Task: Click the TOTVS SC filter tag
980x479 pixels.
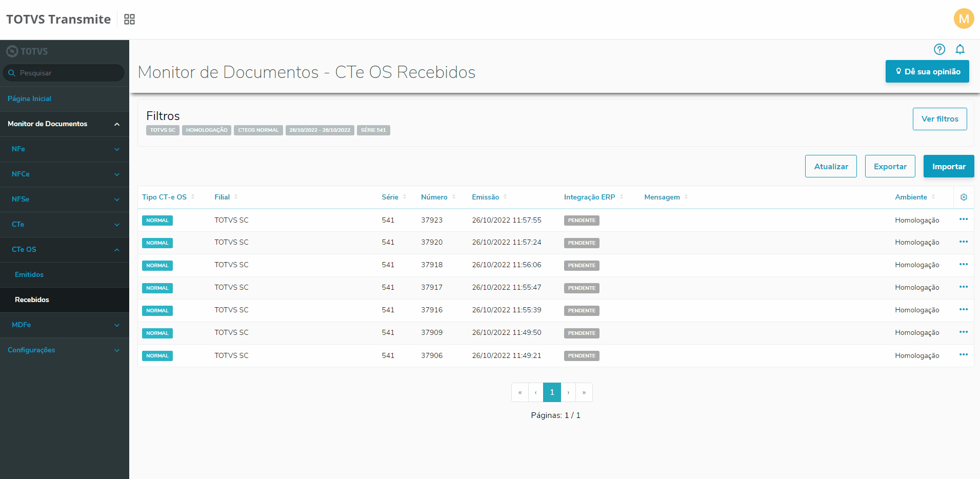Action: [x=163, y=130]
